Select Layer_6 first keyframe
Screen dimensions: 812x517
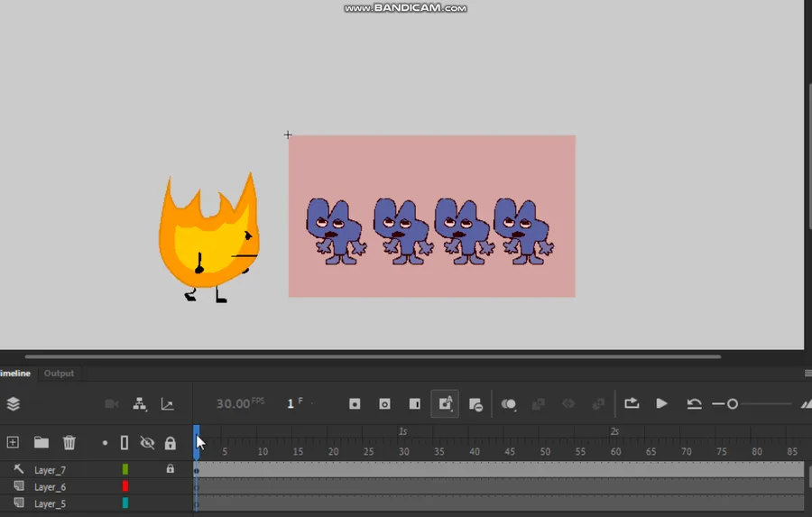point(197,487)
